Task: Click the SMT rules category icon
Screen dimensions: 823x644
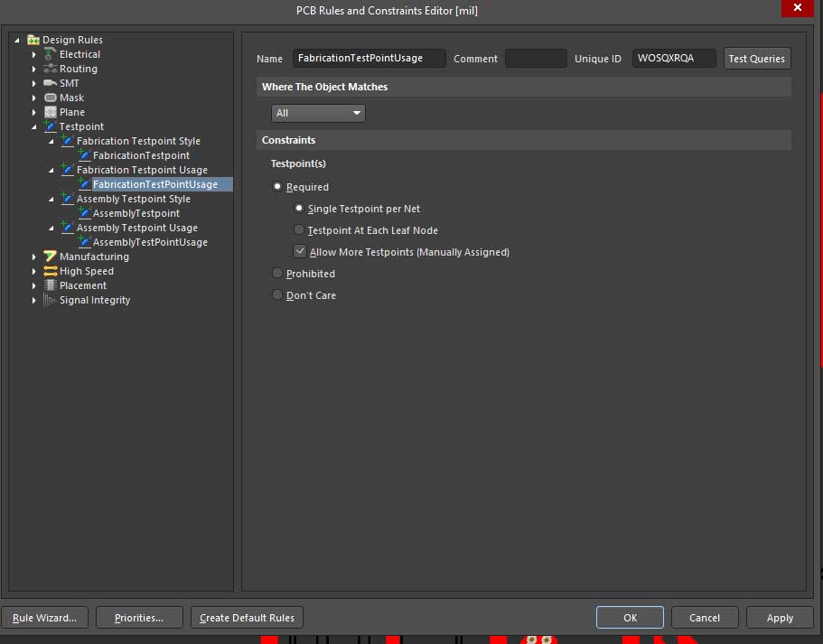Action: [x=51, y=83]
